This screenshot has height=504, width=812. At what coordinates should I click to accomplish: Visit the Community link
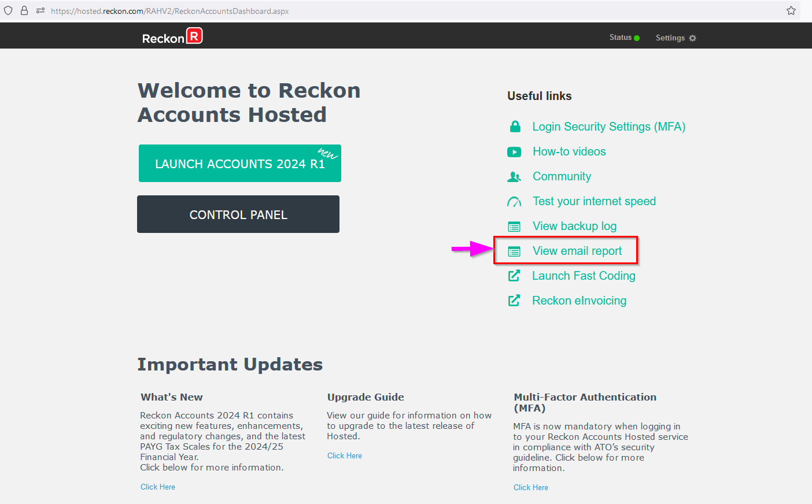tap(562, 176)
